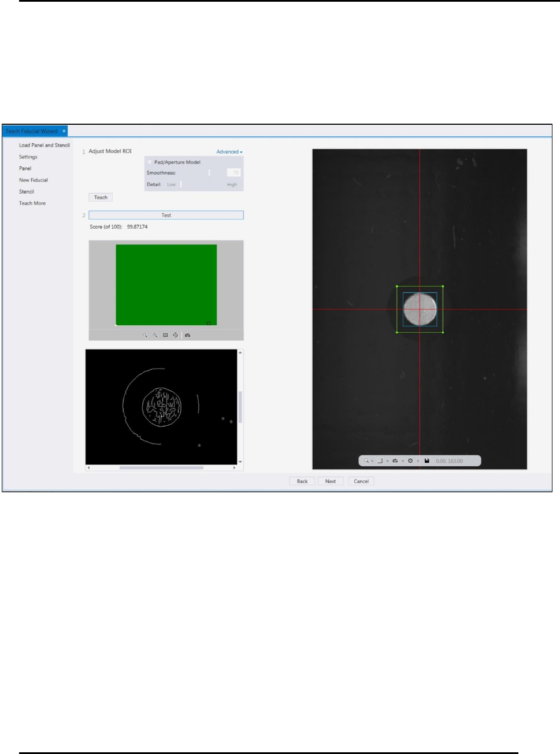Click the fiducial circle in the camera view

[420, 309]
